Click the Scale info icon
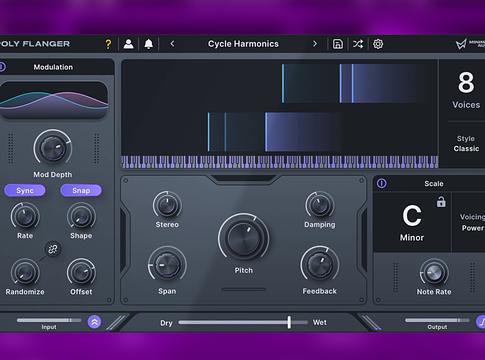 coord(382,183)
